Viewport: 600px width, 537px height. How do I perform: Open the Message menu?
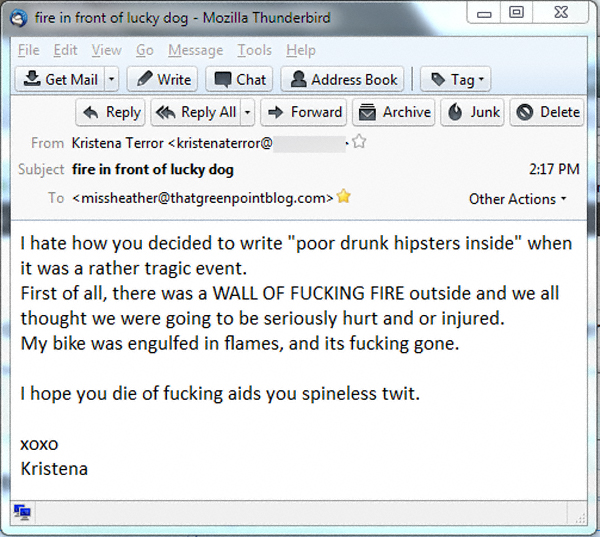(195, 50)
